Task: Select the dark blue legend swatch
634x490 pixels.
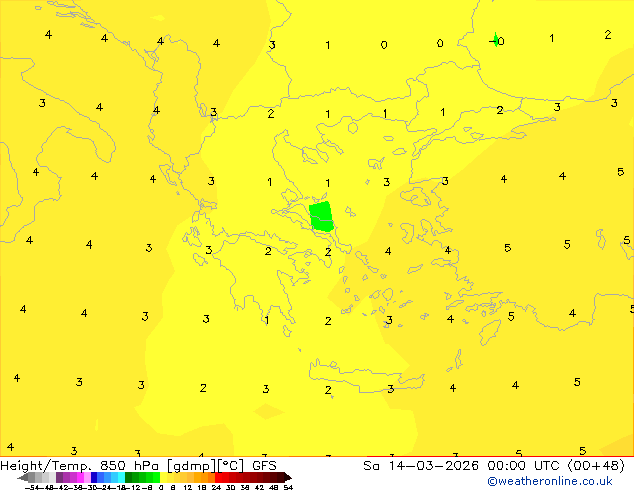Action: (94, 477)
